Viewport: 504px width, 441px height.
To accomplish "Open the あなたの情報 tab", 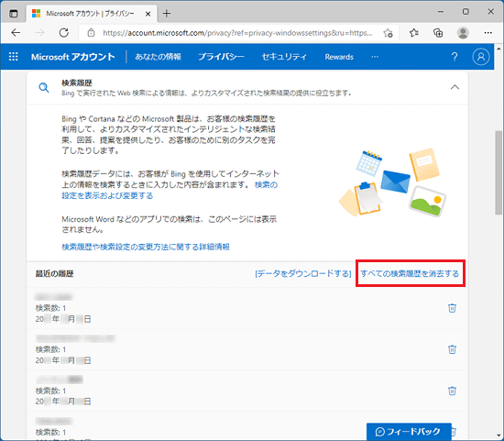I will pos(158,57).
